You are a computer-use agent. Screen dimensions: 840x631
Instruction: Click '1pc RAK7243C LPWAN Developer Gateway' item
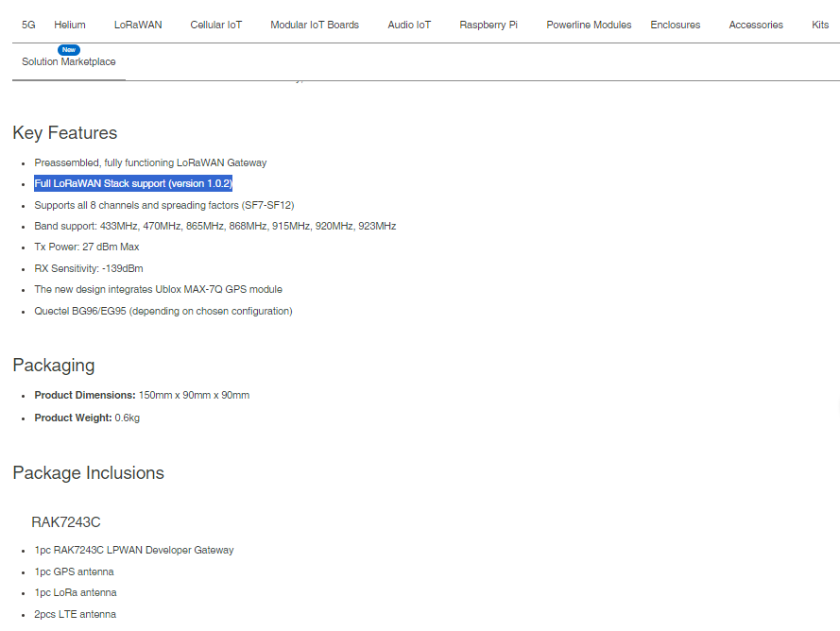point(134,550)
